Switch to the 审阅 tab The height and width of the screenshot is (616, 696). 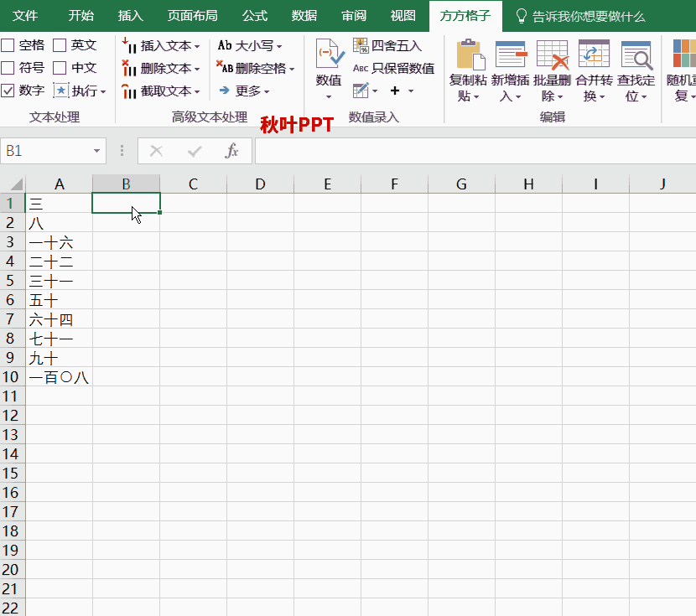pos(354,16)
